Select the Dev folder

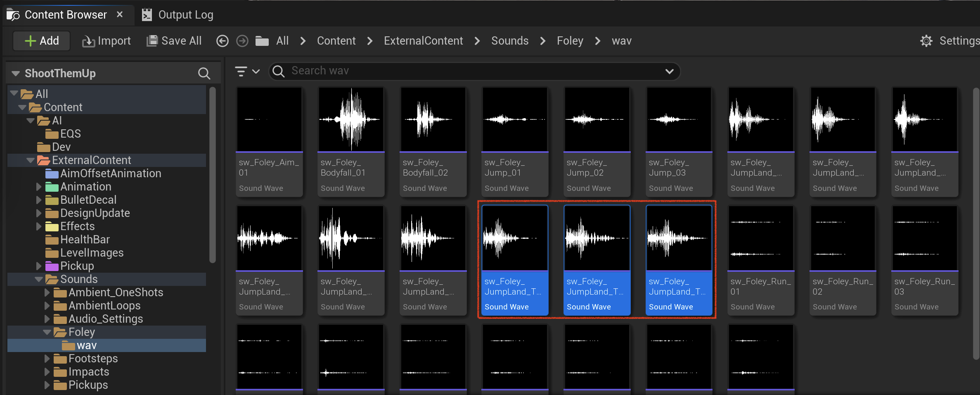pyautogui.click(x=107, y=147)
